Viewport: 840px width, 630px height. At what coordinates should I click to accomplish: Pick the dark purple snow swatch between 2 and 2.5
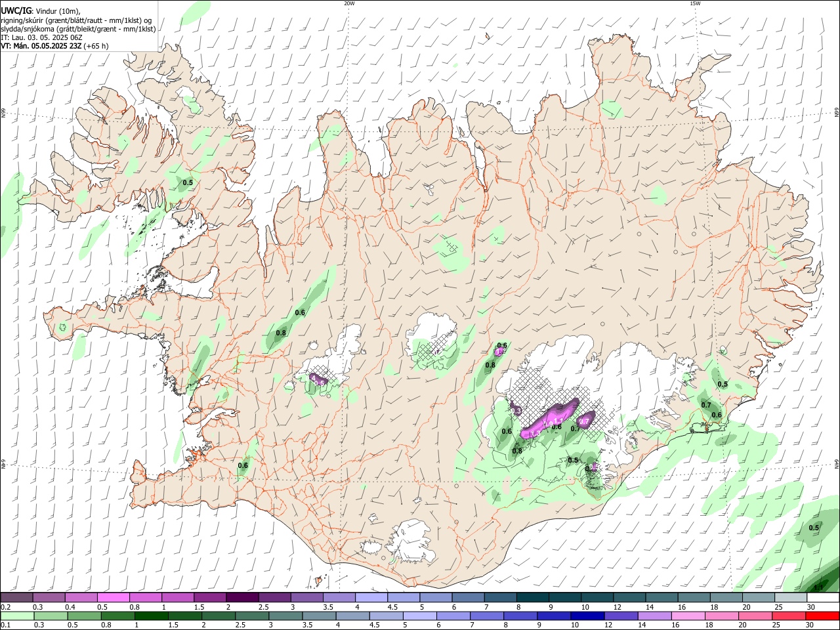[x=242, y=598]
